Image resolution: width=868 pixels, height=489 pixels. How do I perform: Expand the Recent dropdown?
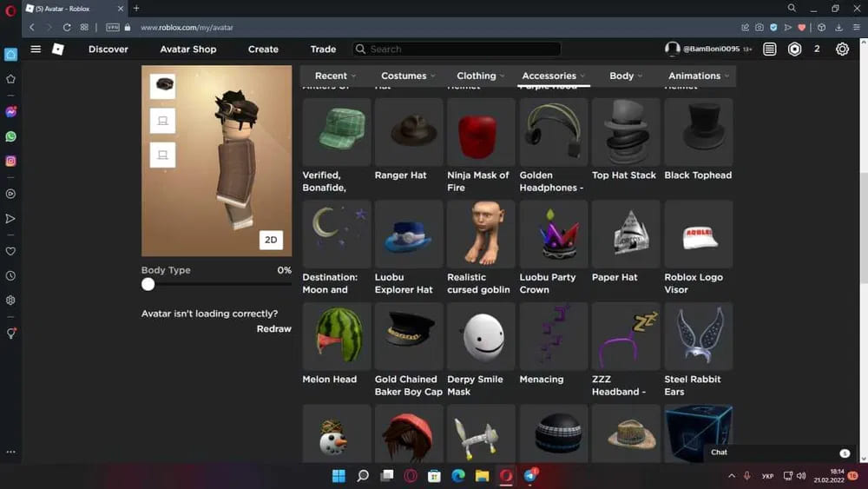[x=335, y=76]
